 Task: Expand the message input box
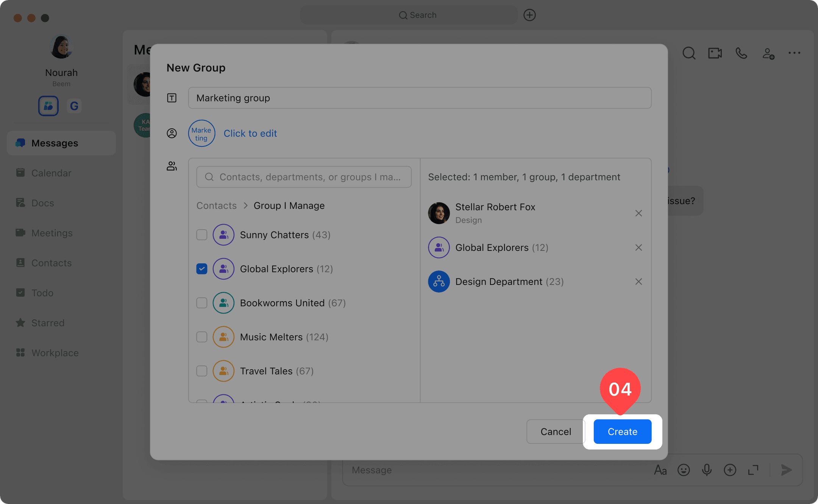pyautogui.click(x=753, y=470)
